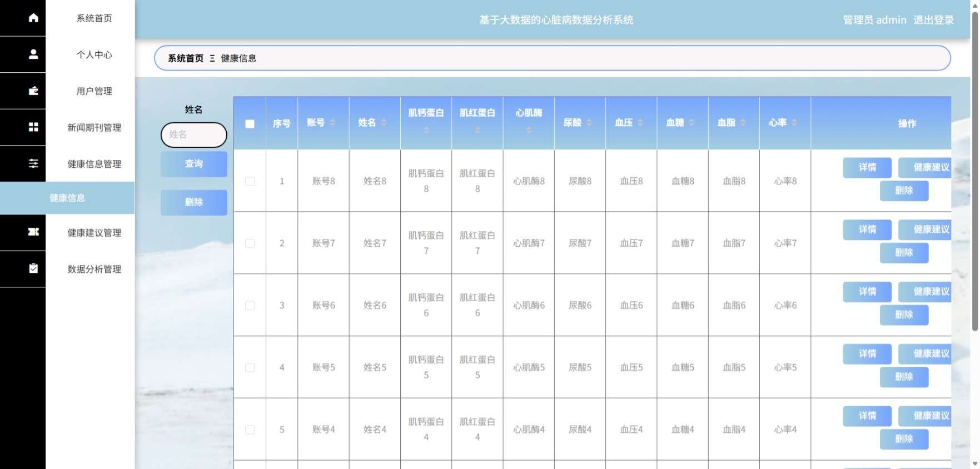Delete the 账号4 row via 删除
The width and height of the screenshot is (980, 469).
tap(904, 440)
